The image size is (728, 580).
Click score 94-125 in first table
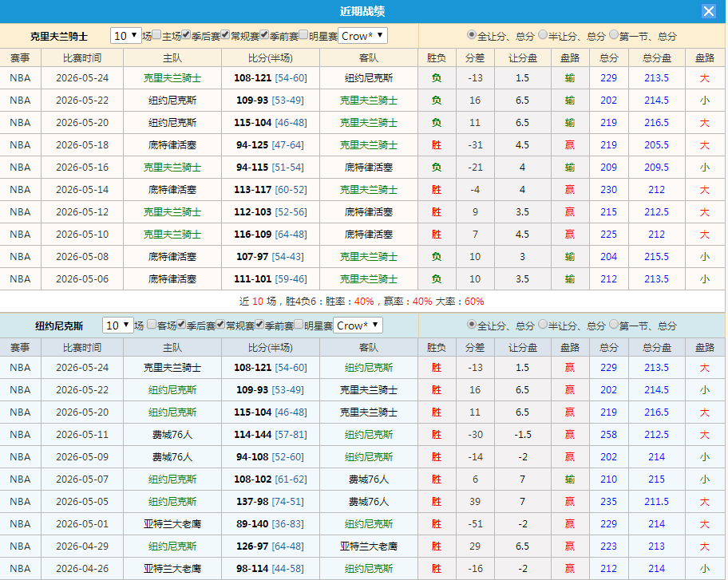pos(252,145)
